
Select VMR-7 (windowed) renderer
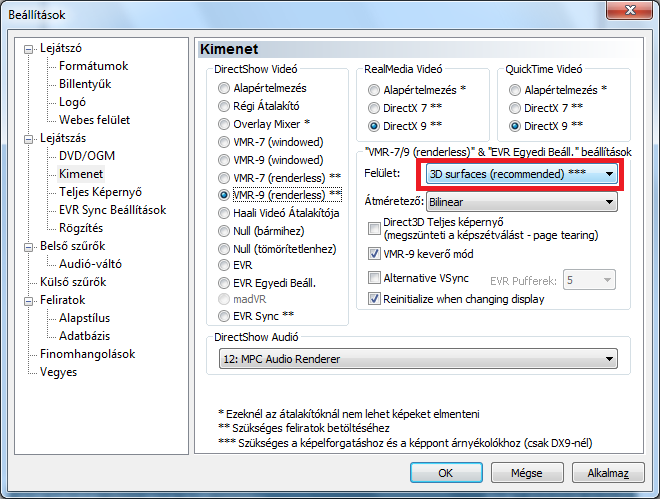coord(224,142)
